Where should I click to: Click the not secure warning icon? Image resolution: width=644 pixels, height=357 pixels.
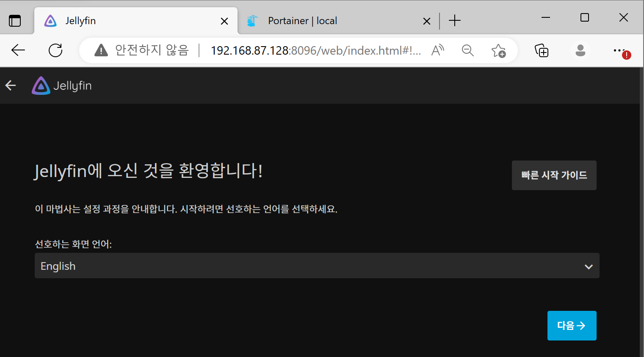pos(101,50)
